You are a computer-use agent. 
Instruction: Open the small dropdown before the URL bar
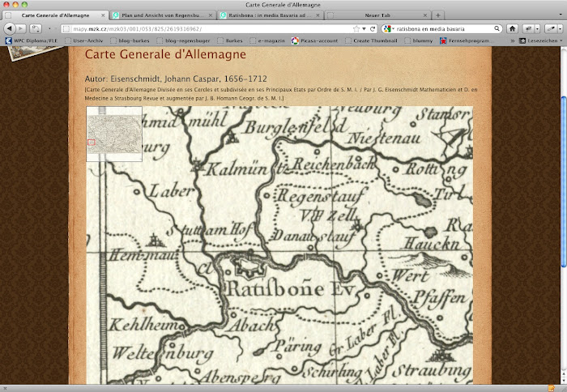click(x=49, y=28)
